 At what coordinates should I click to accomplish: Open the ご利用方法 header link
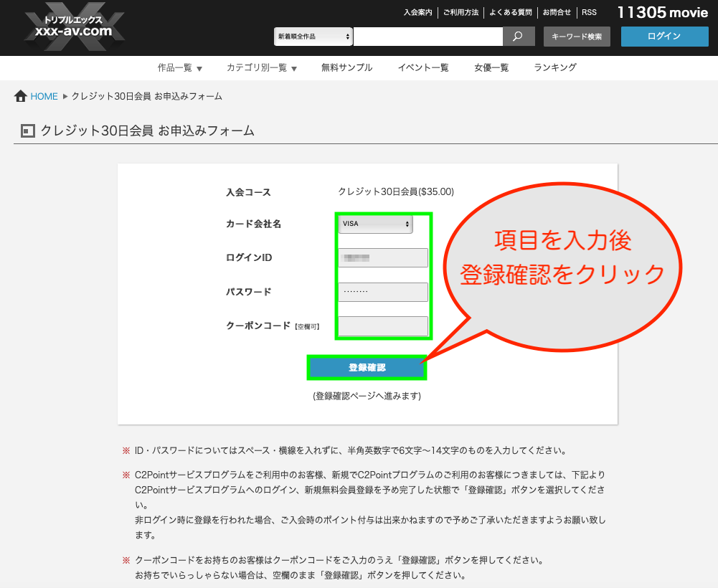460,12
